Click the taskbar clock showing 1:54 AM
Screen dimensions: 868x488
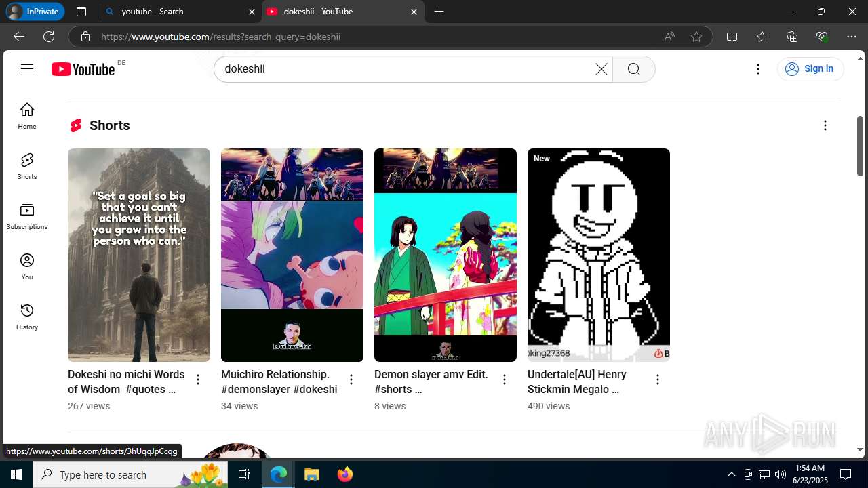click(x=809, y=474)
